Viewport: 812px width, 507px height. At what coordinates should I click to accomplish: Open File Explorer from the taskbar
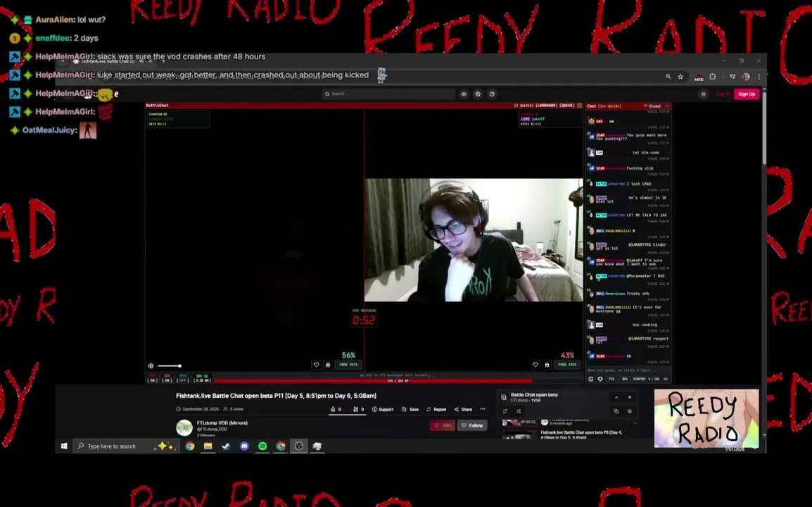pyautogui.click(x=208, y=446)
